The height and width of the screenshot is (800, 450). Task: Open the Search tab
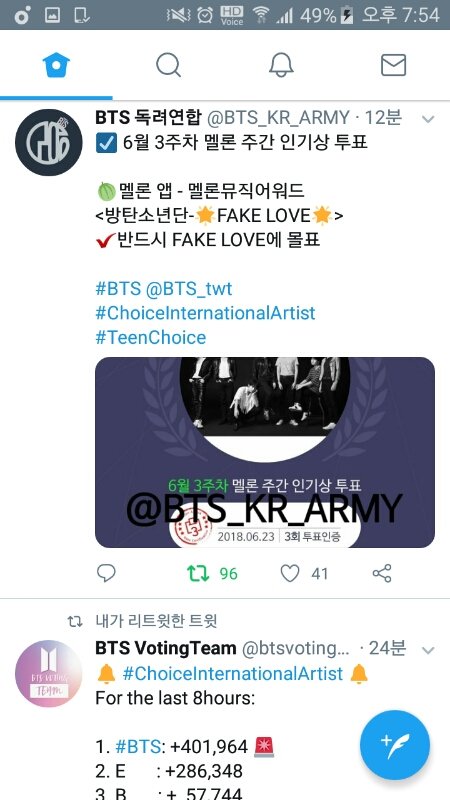(168, 65)
